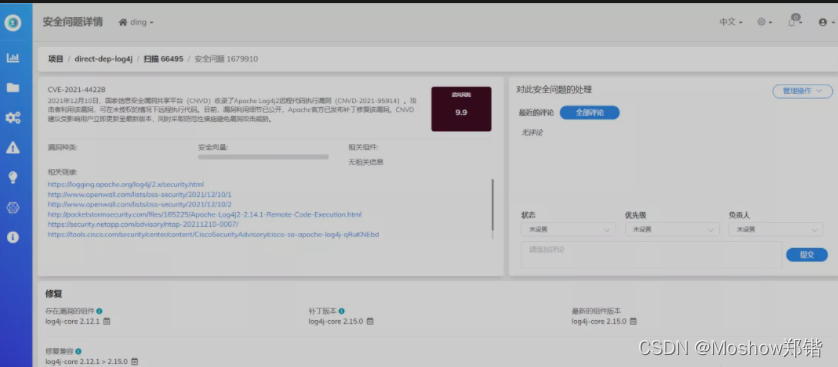Open the 管理操作 dropdown button
The height and width of the screenshot is (367, 838).
(802, 91)
